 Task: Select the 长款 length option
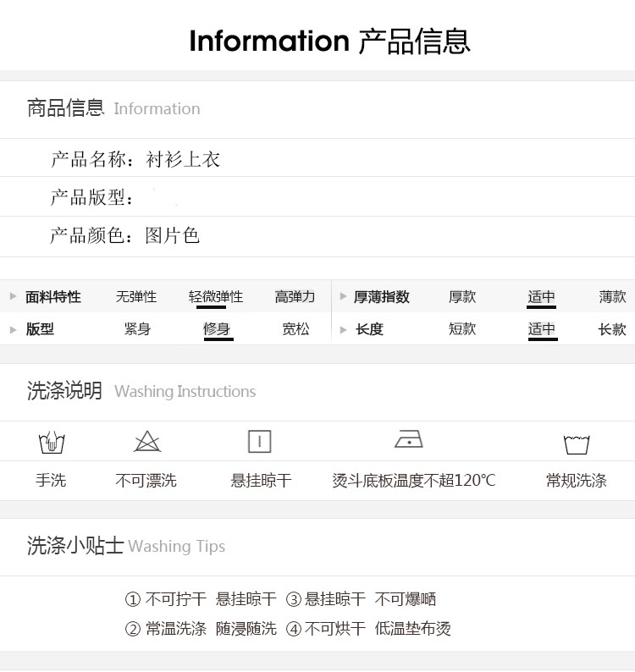click(x=612, y=329)
